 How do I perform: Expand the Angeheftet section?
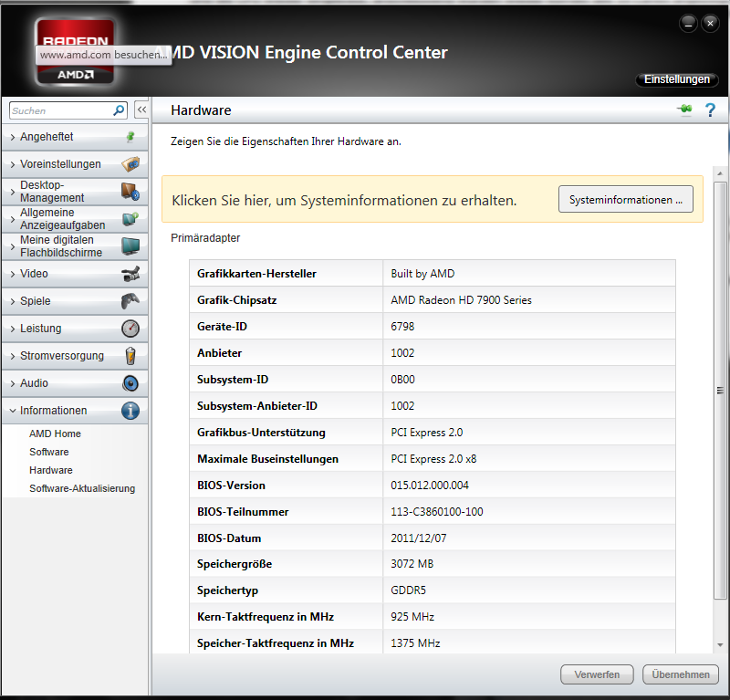(x=13, y=137)
